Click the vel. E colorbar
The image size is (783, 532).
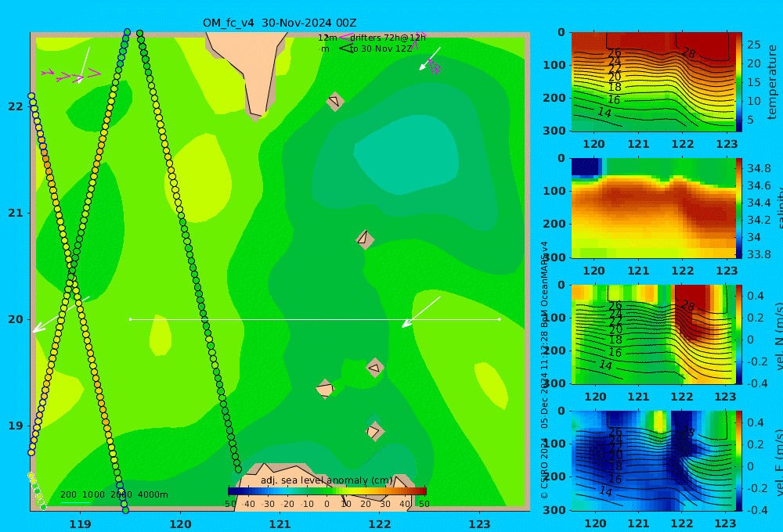coord(739,461)
